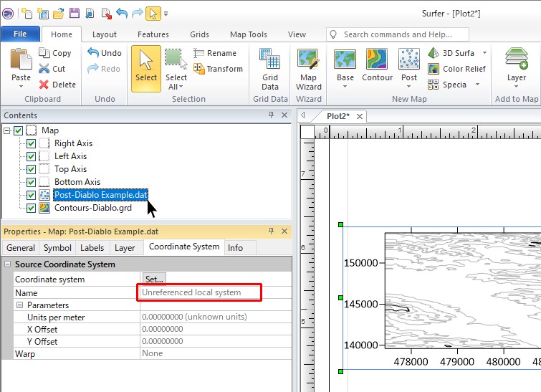541x392 pixels.
Task: Create a new Post map
Action: point(409,64)
